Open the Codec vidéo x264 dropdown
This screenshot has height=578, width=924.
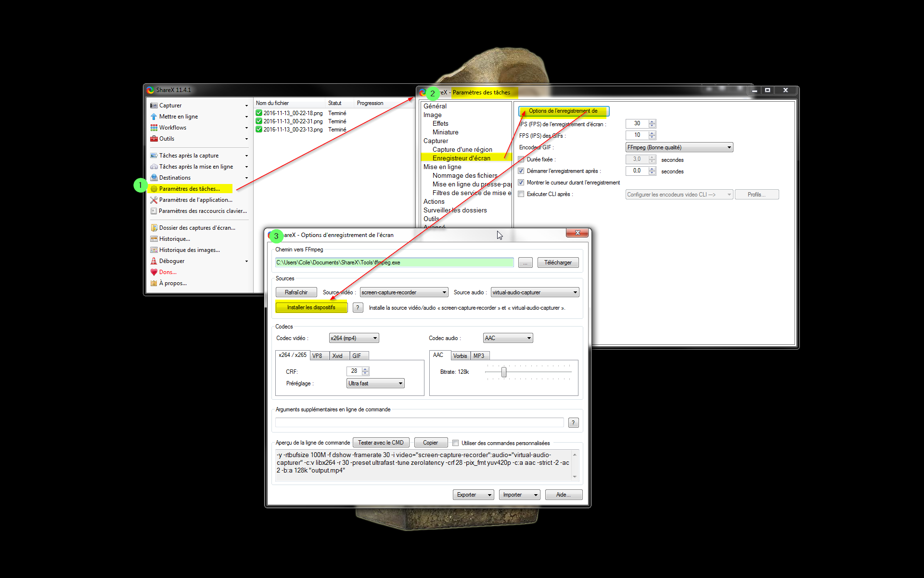pyautogui.click(x=354, y=338)
